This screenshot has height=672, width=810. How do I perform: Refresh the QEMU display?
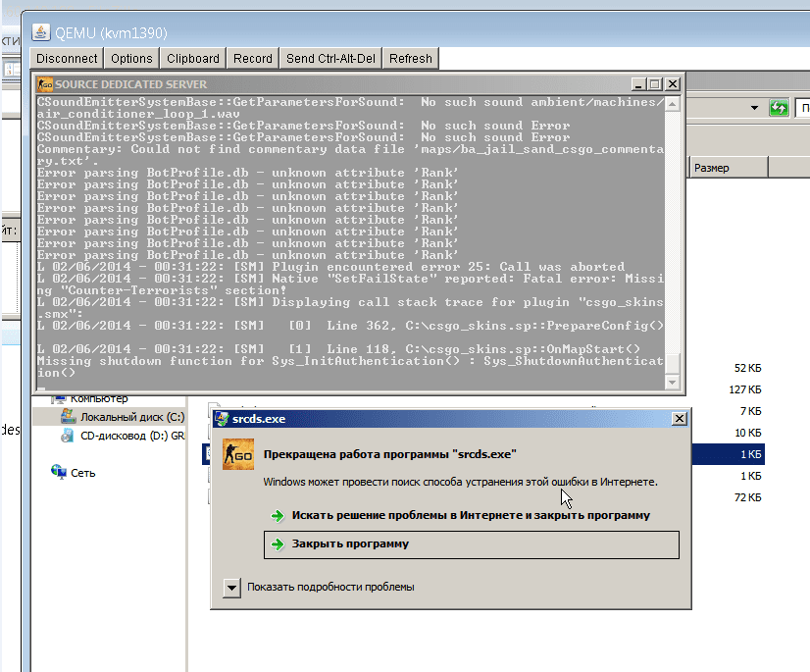click(411, 59)
